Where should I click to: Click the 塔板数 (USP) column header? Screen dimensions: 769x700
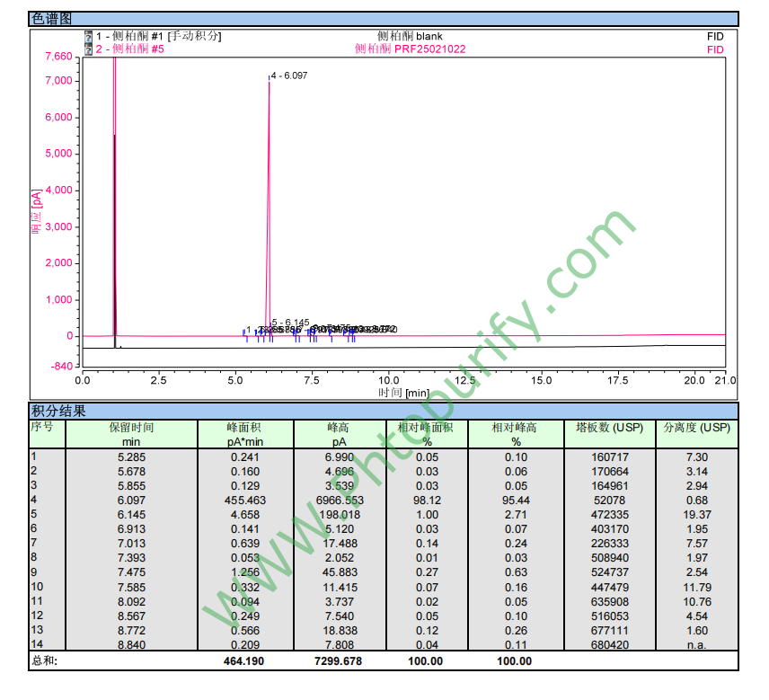click(609, 428)
